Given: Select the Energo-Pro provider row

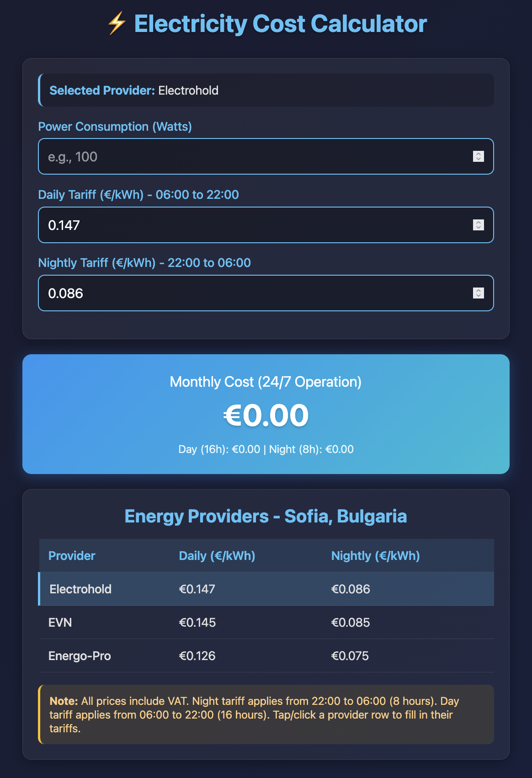Looking at the screenshot, I should pos(266,655).
